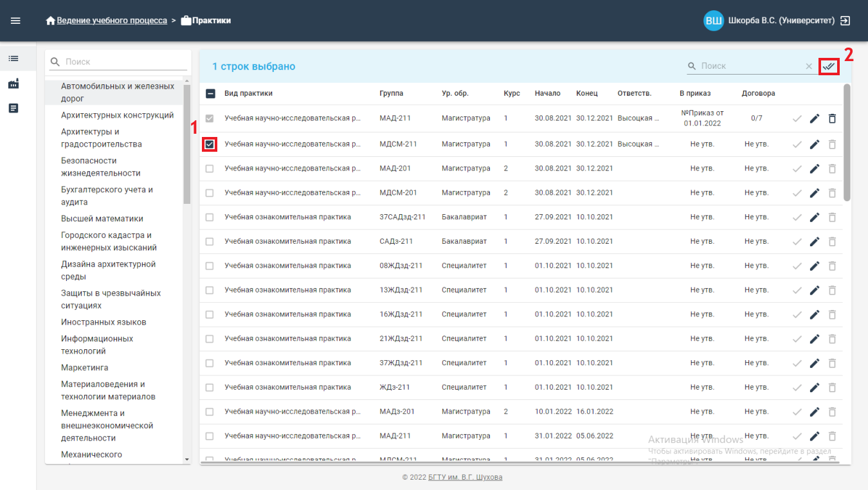Image resolution: width=868 pixels, height=490 pixels.
Task: Click the 0/7 contracts cell
Action: click(x=757, y=118)
